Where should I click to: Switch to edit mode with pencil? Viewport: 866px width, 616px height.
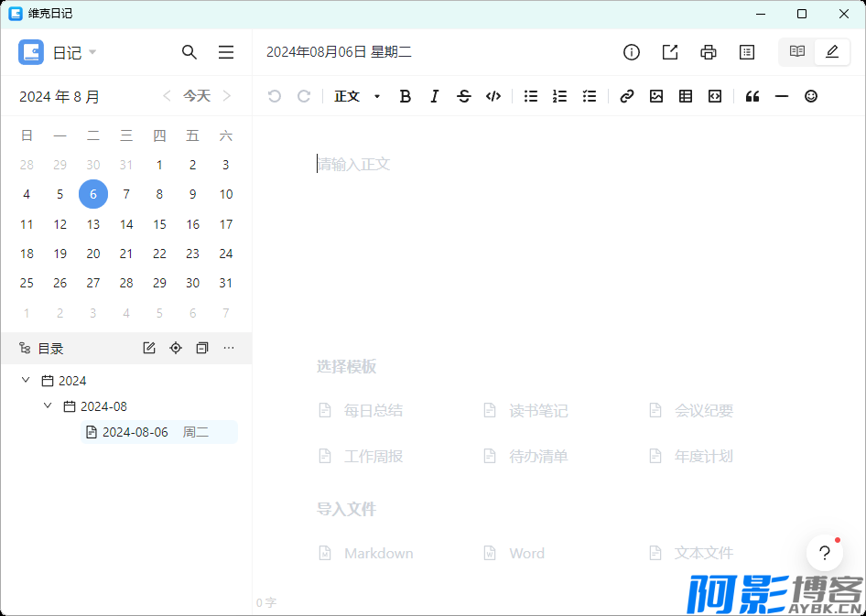pyautogui.click(x=832, y=52)
